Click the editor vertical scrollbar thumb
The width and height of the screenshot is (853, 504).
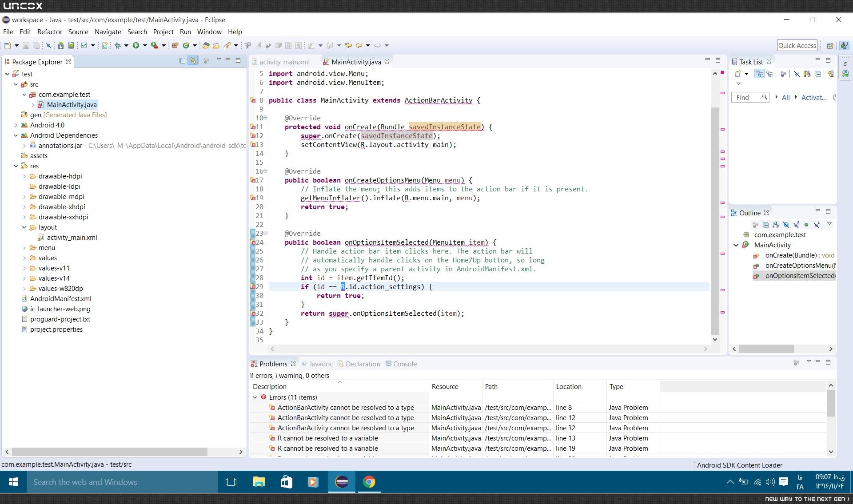[715, 221]
